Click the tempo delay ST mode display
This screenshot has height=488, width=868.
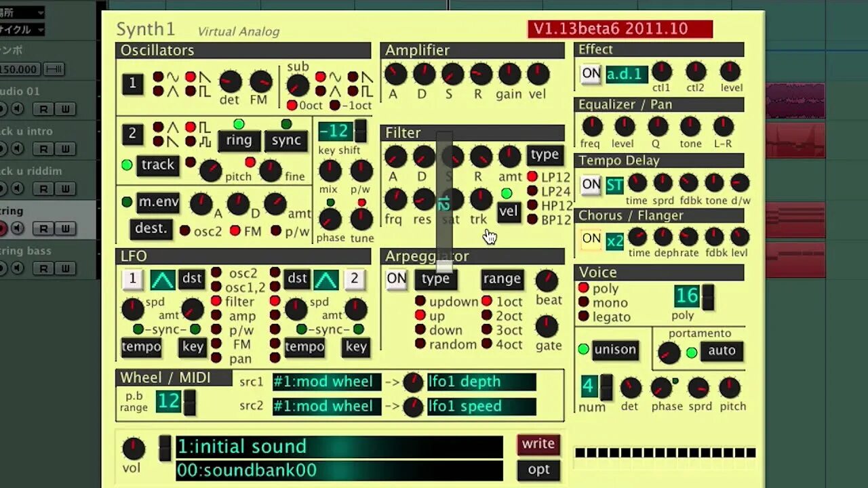click(615, 185)
